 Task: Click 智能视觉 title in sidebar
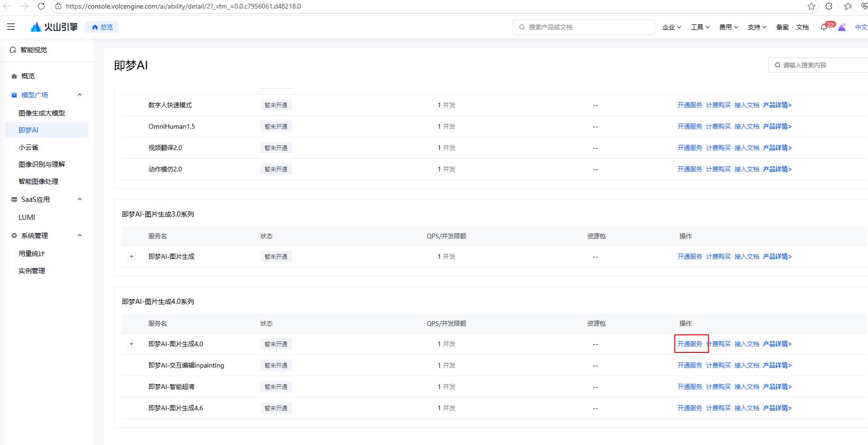[34, 50]
